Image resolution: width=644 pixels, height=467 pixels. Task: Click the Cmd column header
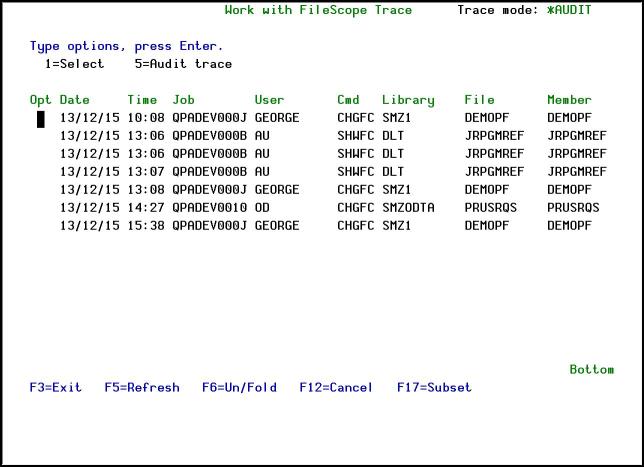coord(348,100)
